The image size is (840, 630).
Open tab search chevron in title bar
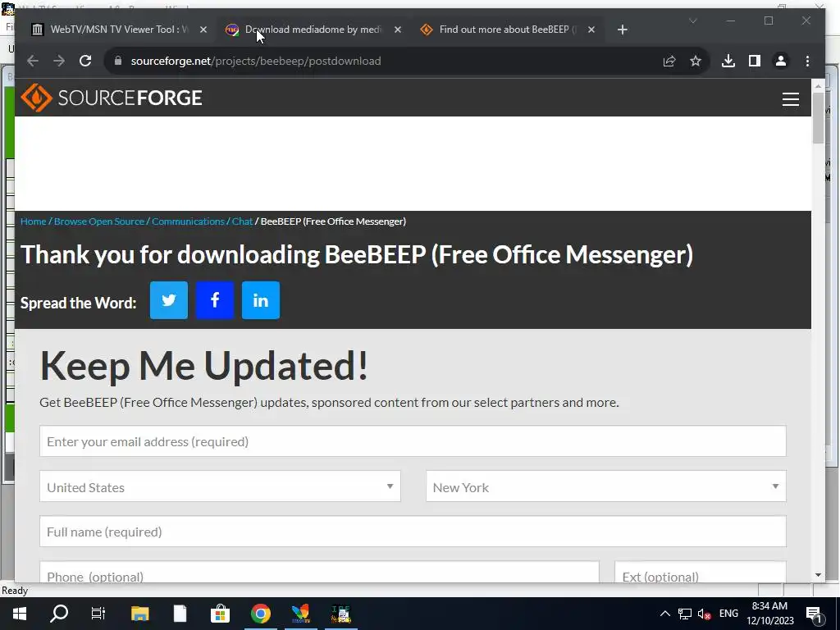click(x=692, y=21)
